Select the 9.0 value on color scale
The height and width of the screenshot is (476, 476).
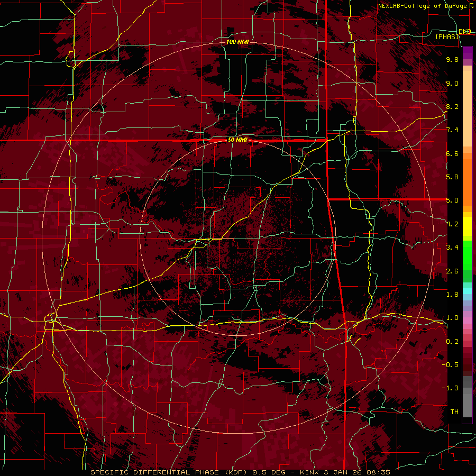click(452, 83)
